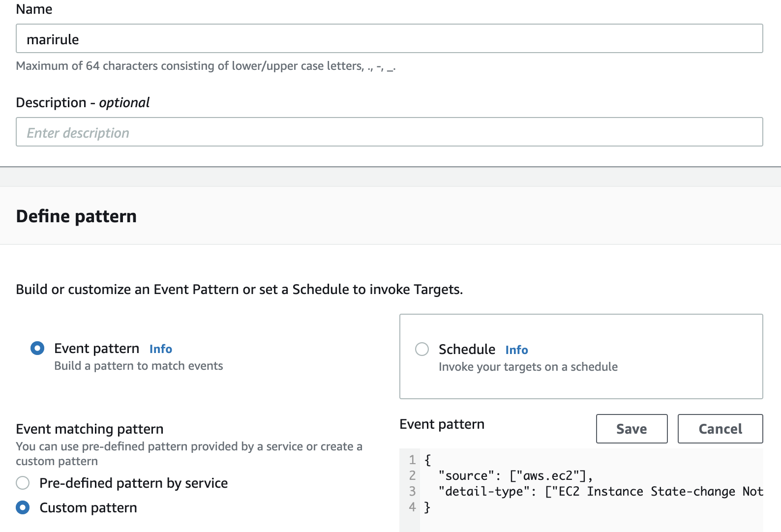Click line number 3 in the editor gutter
781x532 pixels.
coord(412,492)
